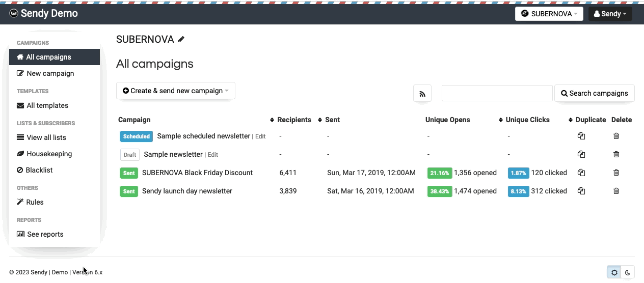Click the Scheduled status badge
The height and width of the screenshot is (283, 644).
[137, 136]
